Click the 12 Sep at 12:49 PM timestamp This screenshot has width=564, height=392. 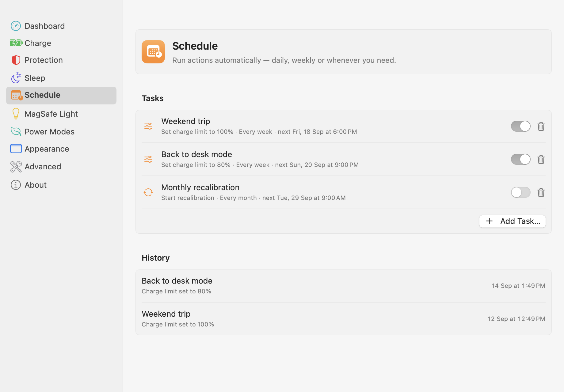pos(516,319)
